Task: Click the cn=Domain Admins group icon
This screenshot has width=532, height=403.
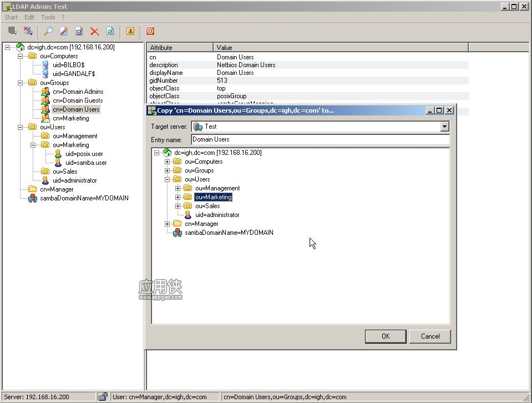Action: 45,92
